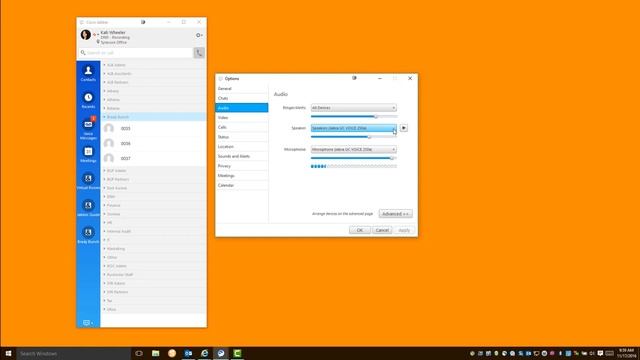The image size is (640, 360).
Task: Click Kali Wheeler's profile picture
Action: pyautogui.click(x=86, y=35)
